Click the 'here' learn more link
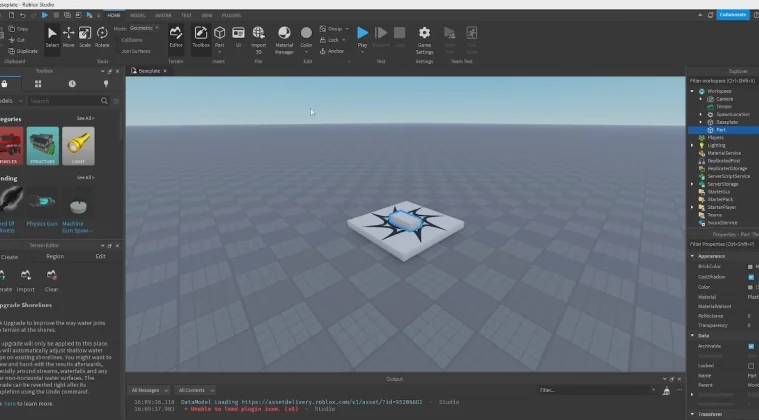 point(10,404)
